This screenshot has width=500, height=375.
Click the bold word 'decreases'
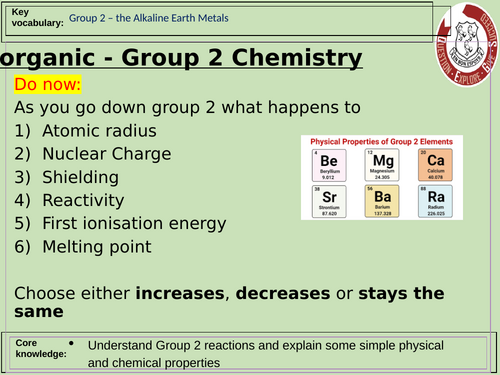pos(283,293)
